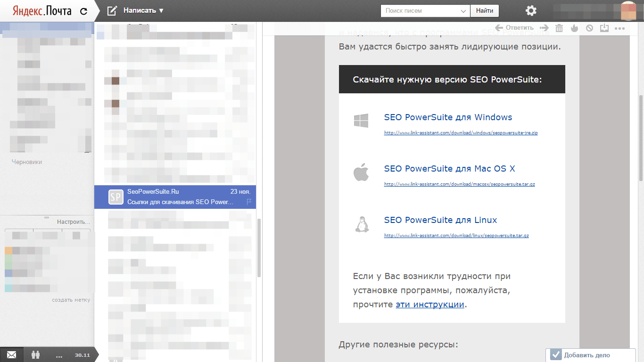Click the Apple logo icon in email
644x362 pixels.
coord(361,172)
